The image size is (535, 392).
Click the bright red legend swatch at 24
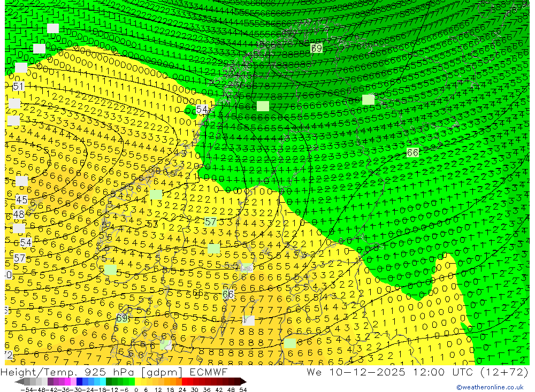[x=185, y=381]
